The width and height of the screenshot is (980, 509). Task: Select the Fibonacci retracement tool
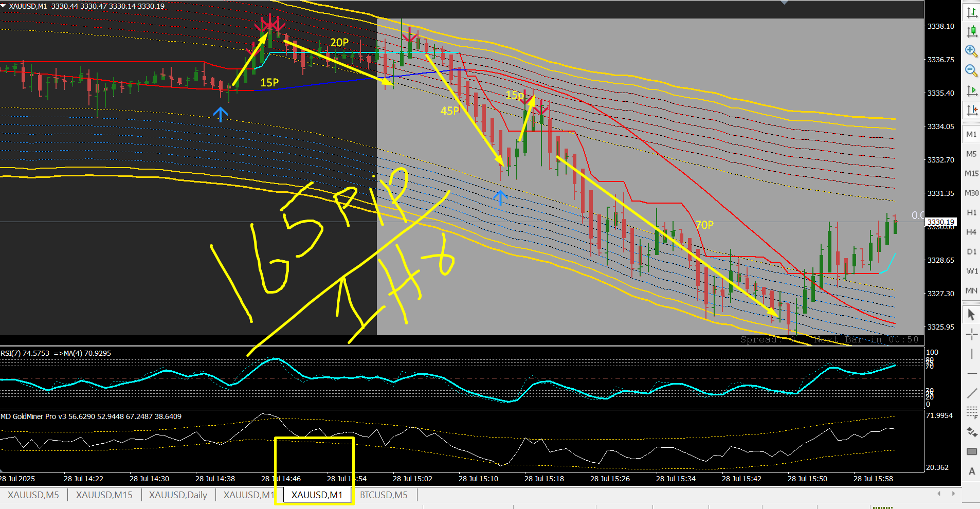point(971,412)
